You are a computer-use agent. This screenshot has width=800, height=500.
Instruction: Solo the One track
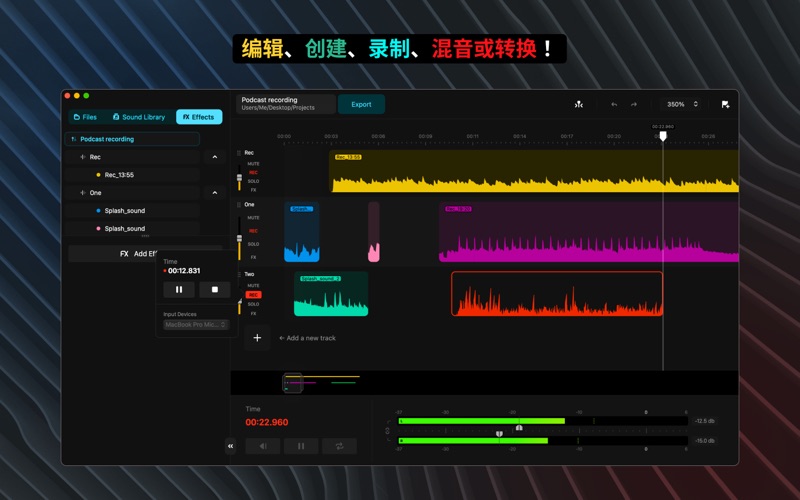[253, 243]
